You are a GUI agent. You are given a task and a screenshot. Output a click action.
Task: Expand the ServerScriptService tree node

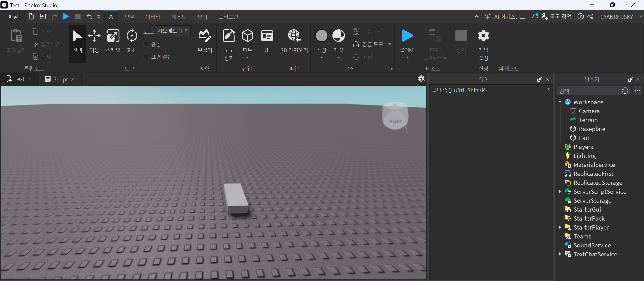pos(560,191)
